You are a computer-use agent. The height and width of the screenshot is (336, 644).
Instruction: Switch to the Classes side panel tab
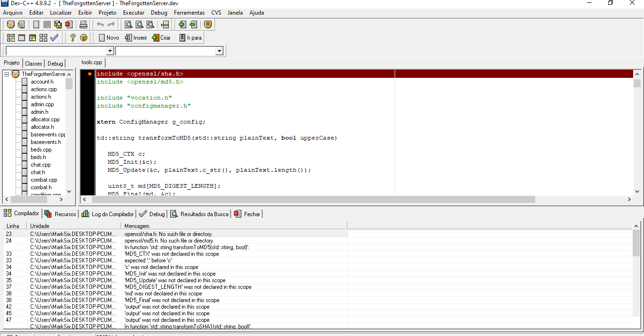click(33, 63)
